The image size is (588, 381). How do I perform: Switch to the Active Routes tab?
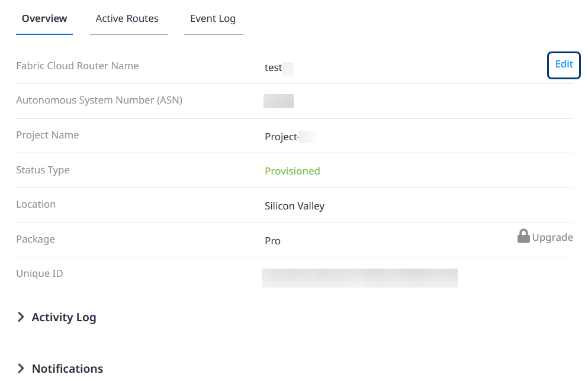pos(127,18)
